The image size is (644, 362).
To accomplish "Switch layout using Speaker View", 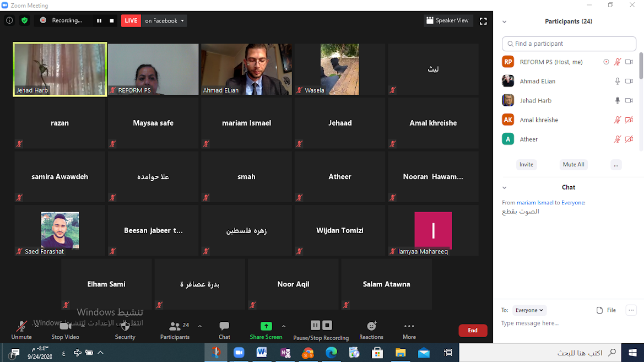I will click(x=448, y=20).
